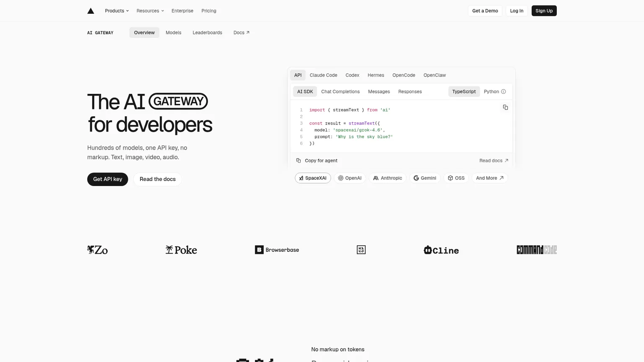644x362 pixels.
Task: Expand the Resources dropdown menu
Action: [x=150, y=11]
